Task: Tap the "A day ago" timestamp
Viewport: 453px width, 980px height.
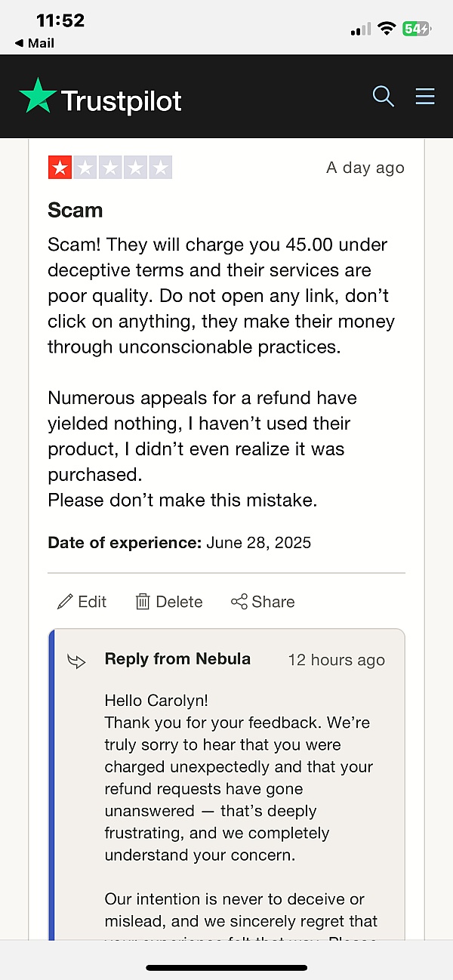Action: click(x=365, y=168)
